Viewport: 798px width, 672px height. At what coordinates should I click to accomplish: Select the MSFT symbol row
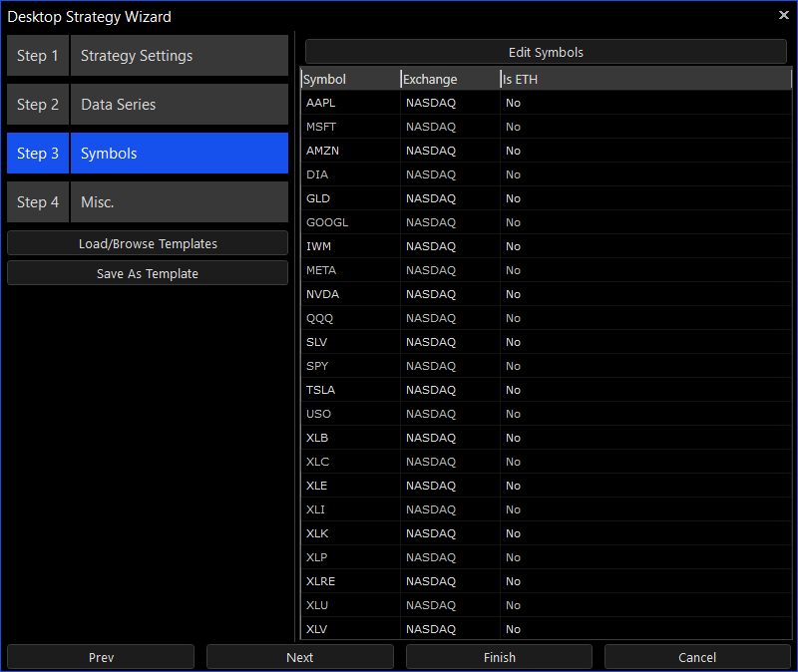546,127
